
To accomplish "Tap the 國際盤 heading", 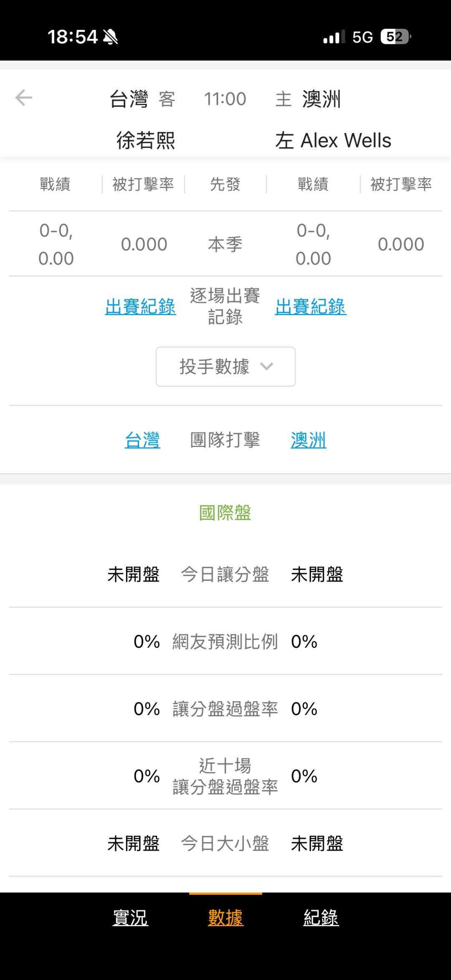I will pos(225,513).
